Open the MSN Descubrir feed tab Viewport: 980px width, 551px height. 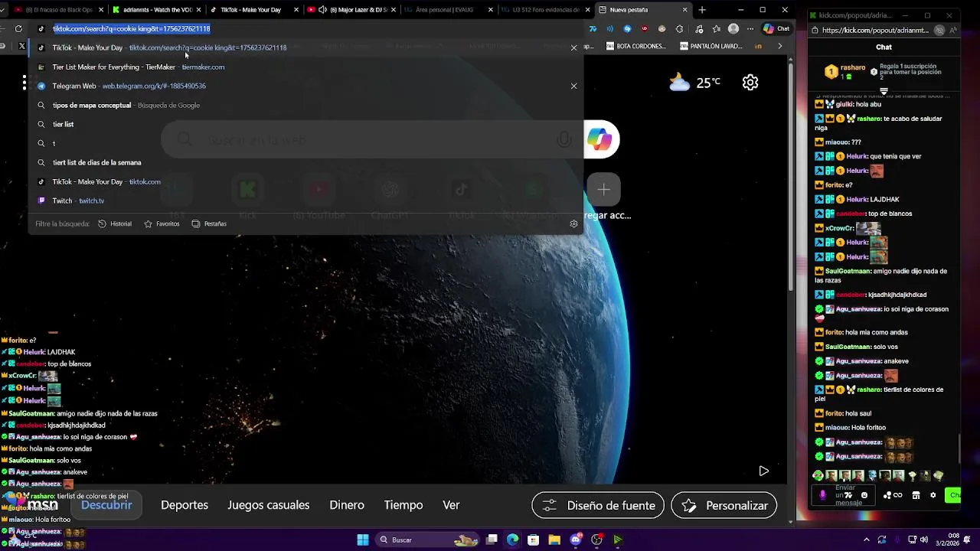click(106, 505)
